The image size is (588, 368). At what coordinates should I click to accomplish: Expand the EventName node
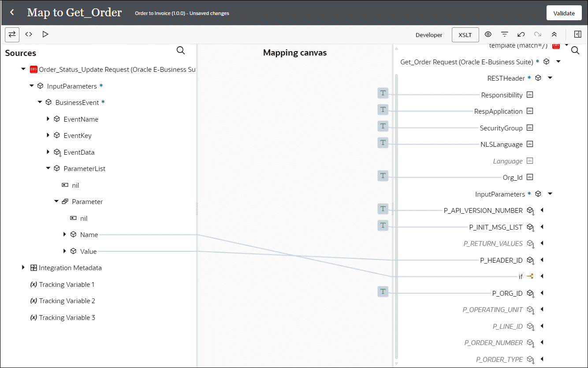(48, 119)
